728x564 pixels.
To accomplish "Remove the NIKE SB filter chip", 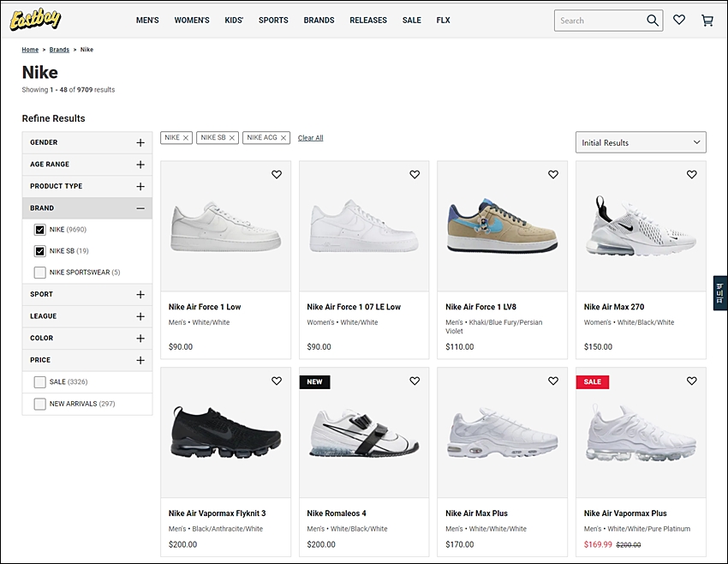I will tap(232, 138).
